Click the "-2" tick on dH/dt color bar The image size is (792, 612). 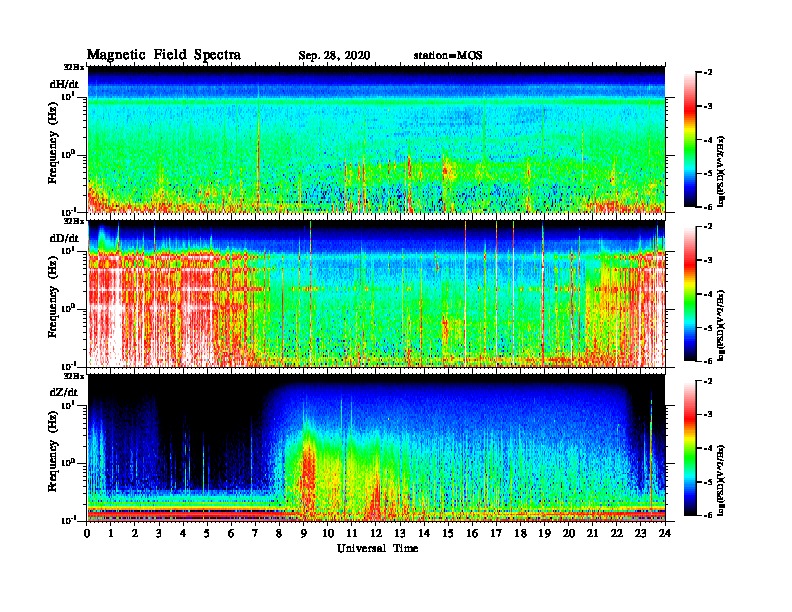708,73
